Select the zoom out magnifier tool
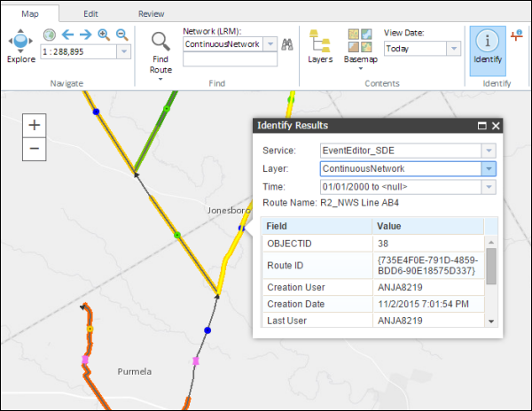 click(121, 35)
